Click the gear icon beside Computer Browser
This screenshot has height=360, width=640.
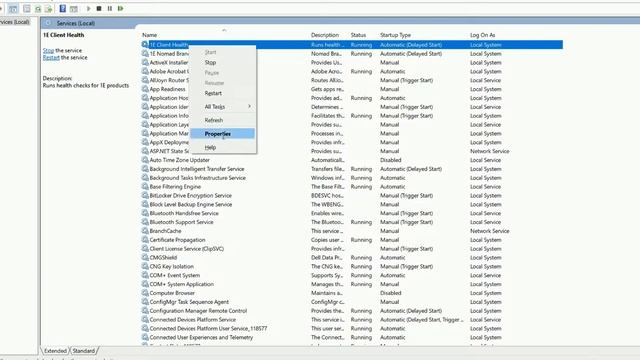click(x=145, y=293)
